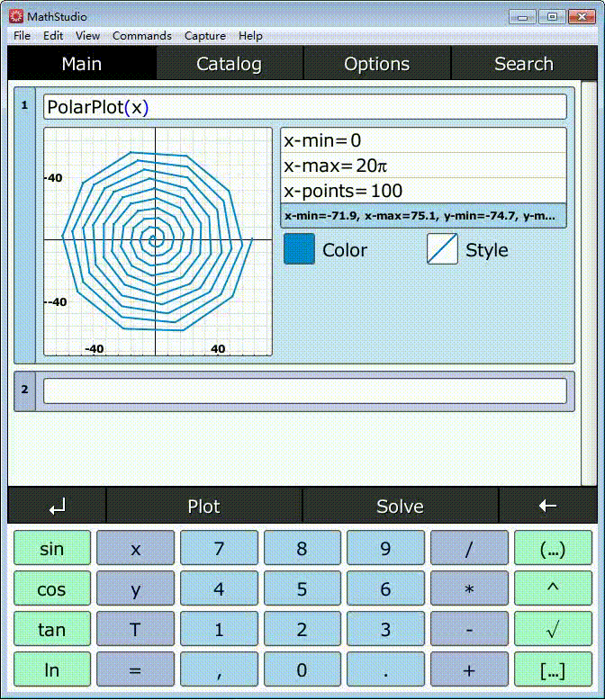Switch to the Options tab
Screen dimensions: 605x700
[x=376, y=63]
